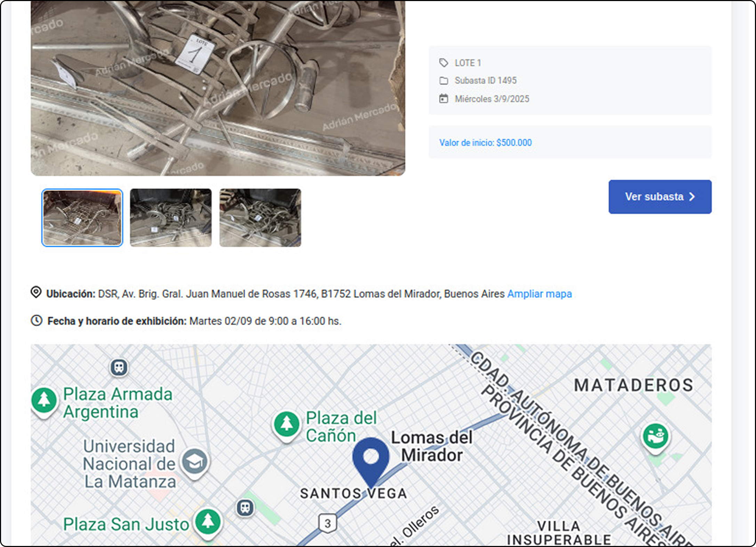Screen dimensions: 756x547
Task: Click the Valor de inicio $500.000 text
Action: [485, 143]
